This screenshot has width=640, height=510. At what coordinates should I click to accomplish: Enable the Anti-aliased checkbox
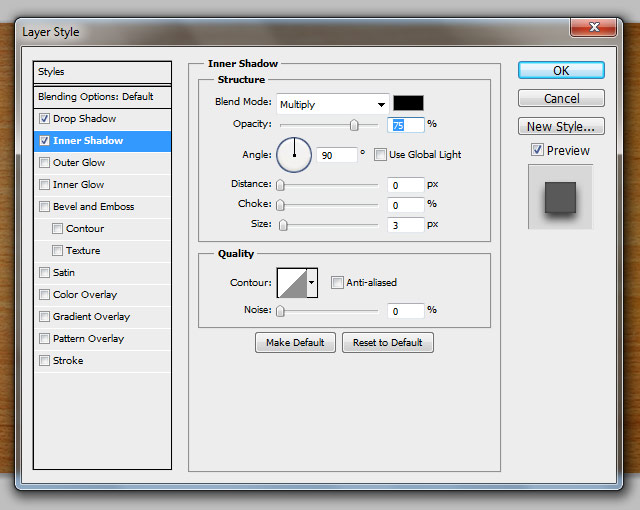(x=338, y=283)
